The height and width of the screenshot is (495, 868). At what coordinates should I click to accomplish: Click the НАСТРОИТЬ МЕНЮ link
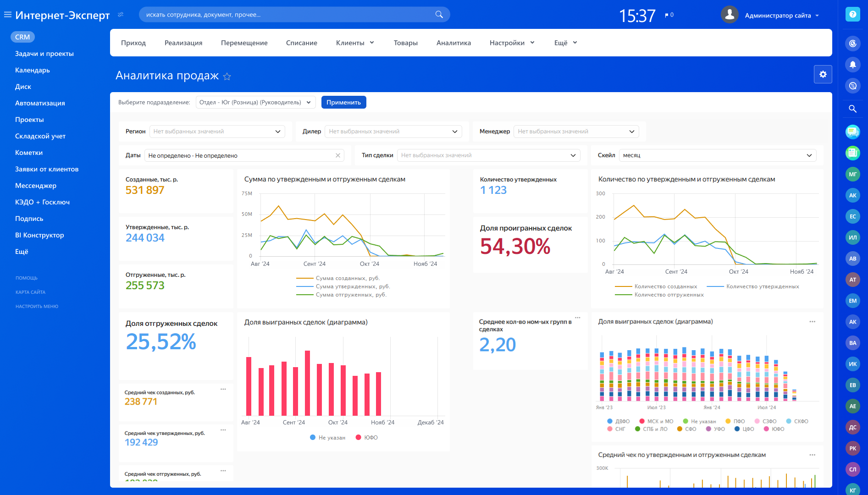(x=37, y=306)
